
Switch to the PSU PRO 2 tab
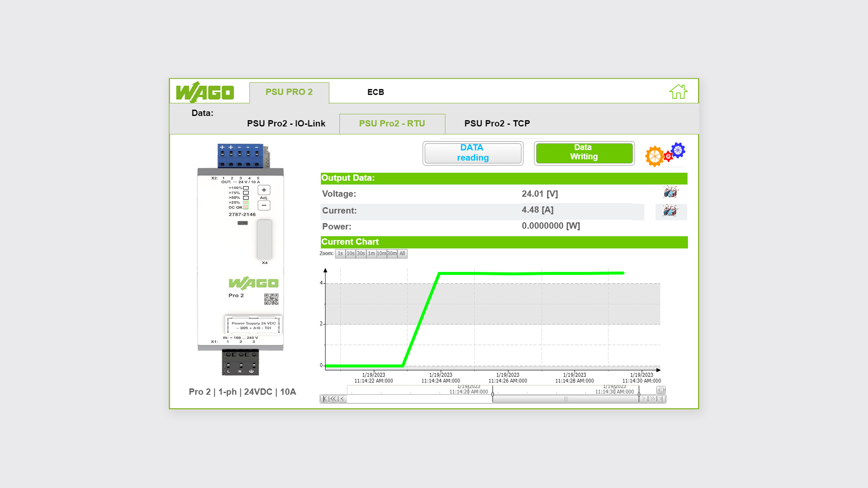(289, 92)
